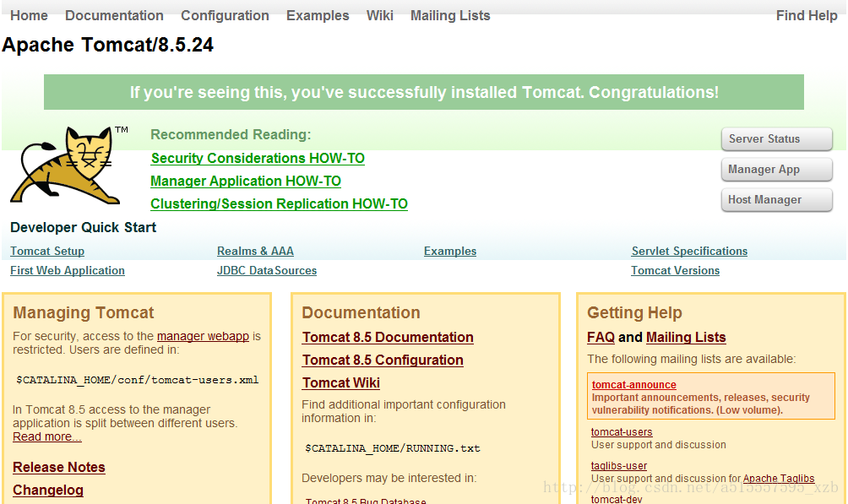
Task: Click the $CATALINA_HOME/RUNNING.txt path text
Action: point(393,448)
